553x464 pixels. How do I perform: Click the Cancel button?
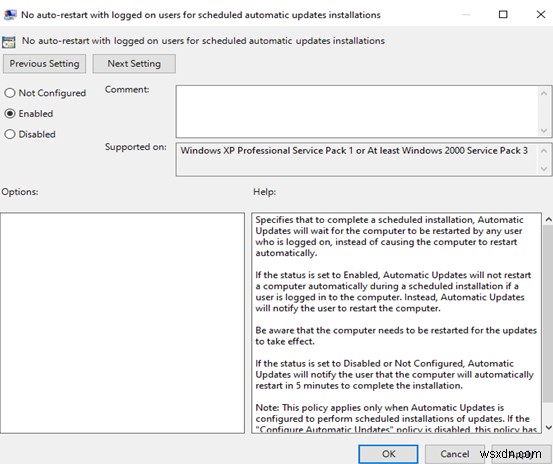(x=455, y=454)
